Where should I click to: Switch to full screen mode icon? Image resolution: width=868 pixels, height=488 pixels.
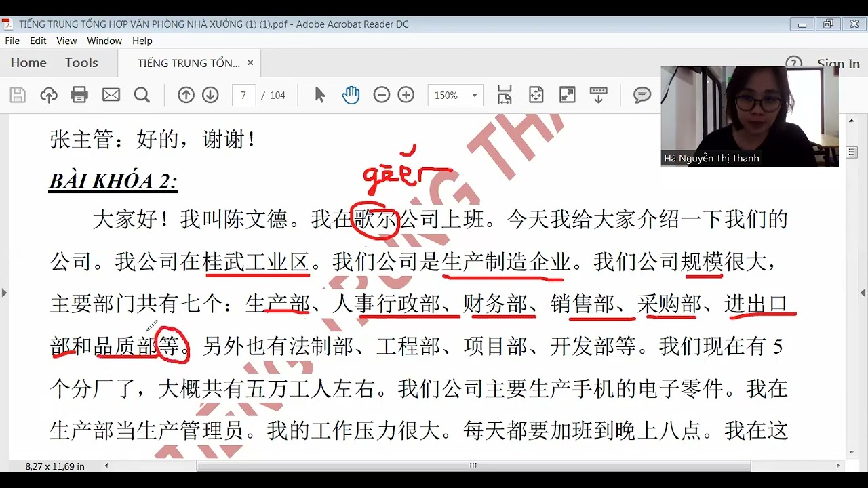tap(568, 96)
